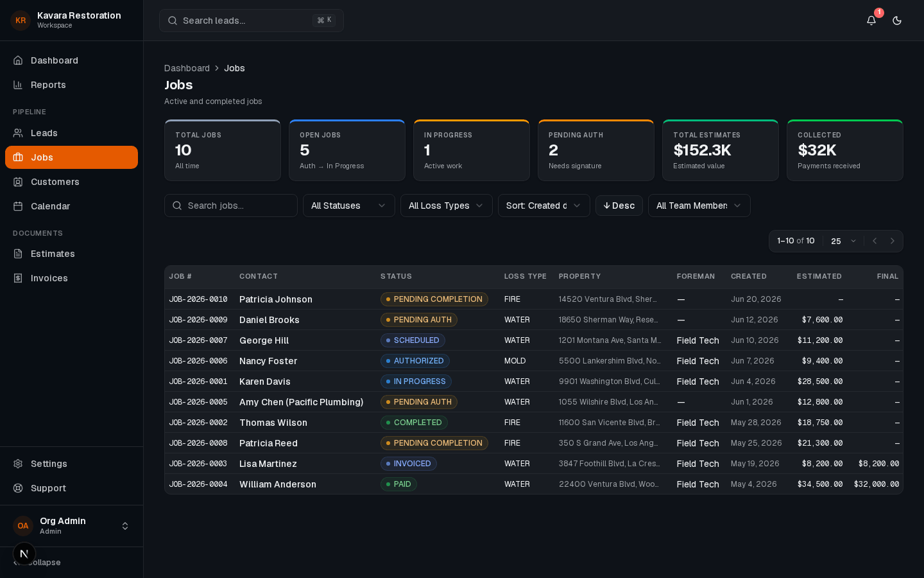Image resolution: width=924 pixels, height=578 pixels.
Task: Click the KR workspace logo
Action: point(21,21)
